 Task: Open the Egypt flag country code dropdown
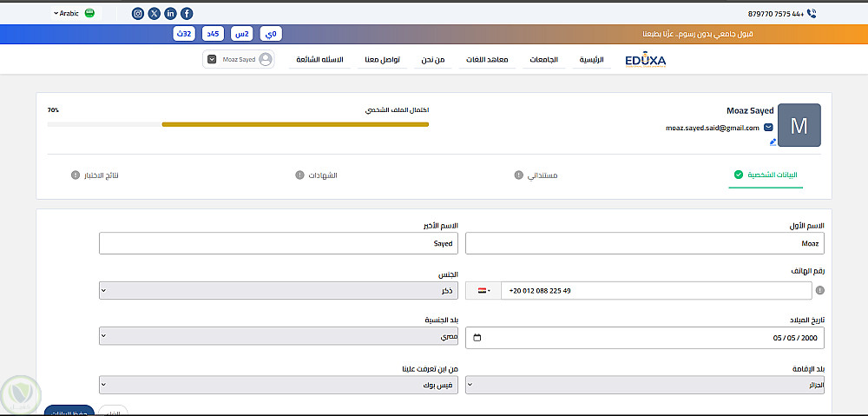[x=483, y=290]
